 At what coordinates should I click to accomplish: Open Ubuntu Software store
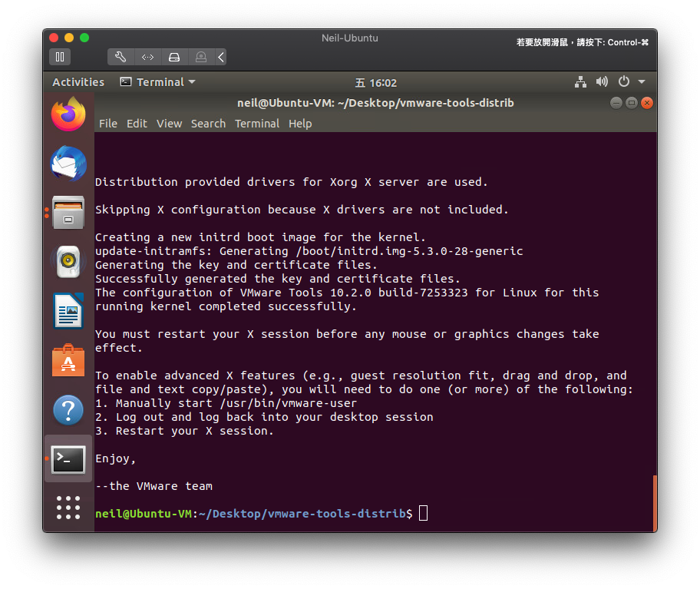[x=68, y=360]
